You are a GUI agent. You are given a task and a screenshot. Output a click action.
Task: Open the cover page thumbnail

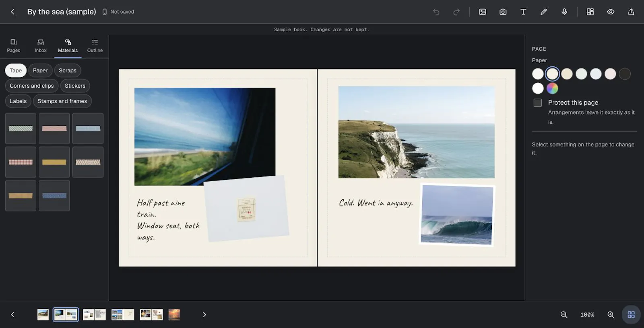pos(43,314)
